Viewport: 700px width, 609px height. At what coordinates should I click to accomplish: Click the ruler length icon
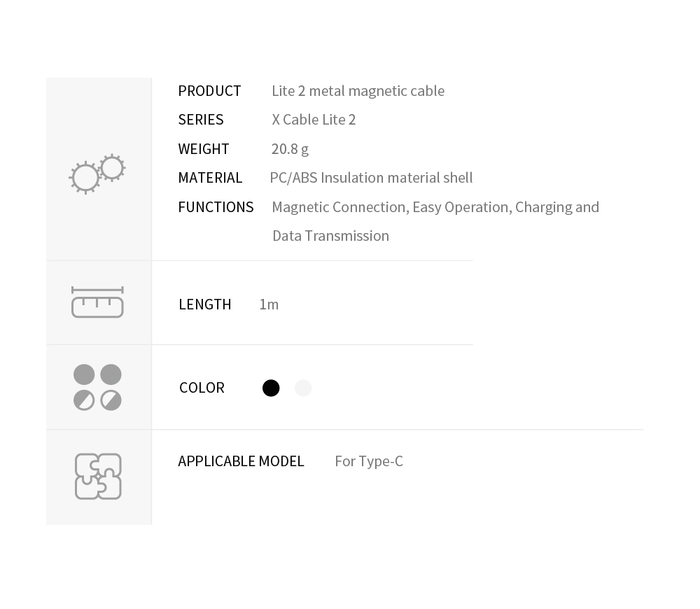click(x=97, y=302)
